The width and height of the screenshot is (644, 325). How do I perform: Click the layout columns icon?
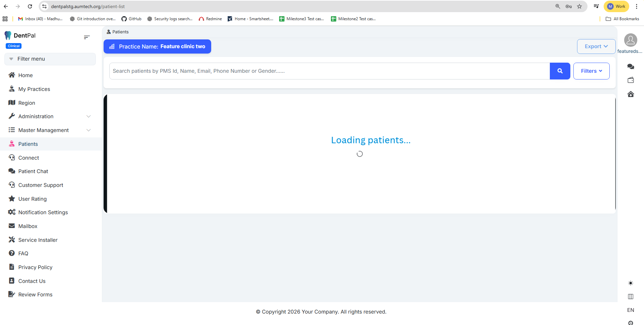click(631, 296)
